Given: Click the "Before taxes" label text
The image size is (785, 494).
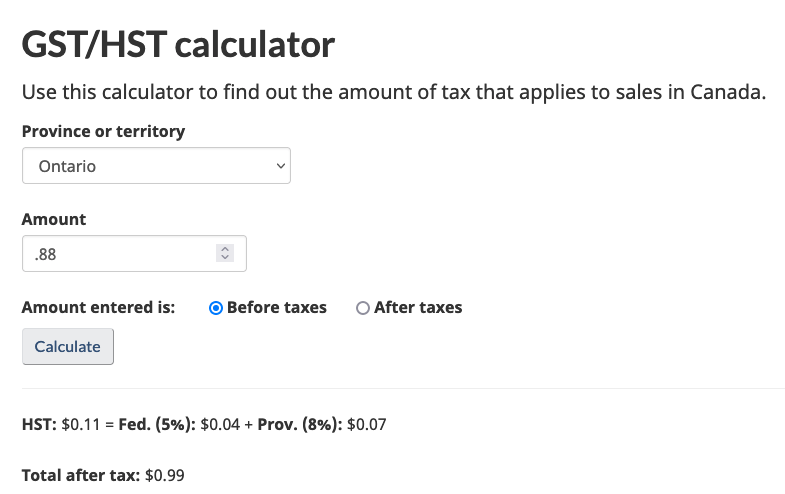Looking at the screenshot, I should click(277, 308).
